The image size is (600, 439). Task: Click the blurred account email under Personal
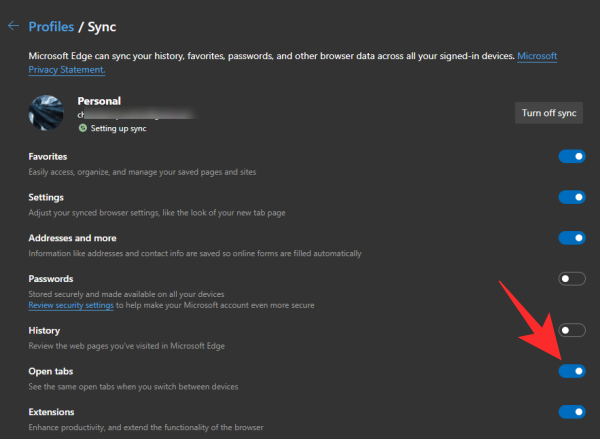click(137, 114)
